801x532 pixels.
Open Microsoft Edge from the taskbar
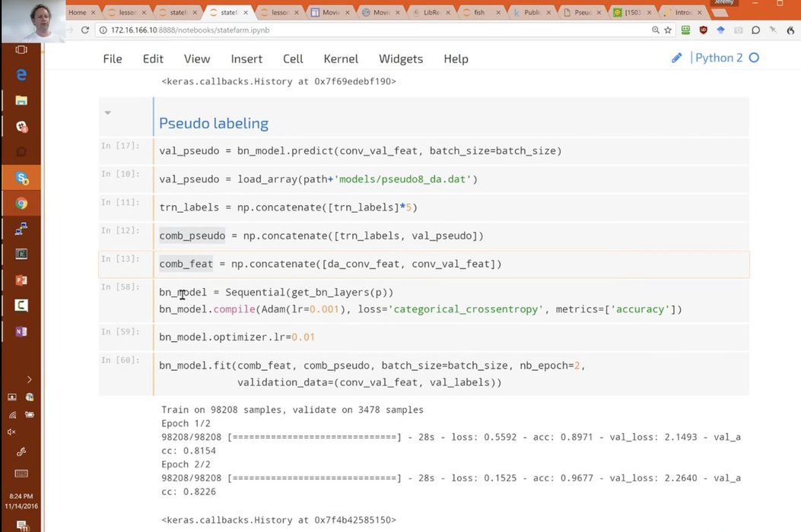click(21, 74)
